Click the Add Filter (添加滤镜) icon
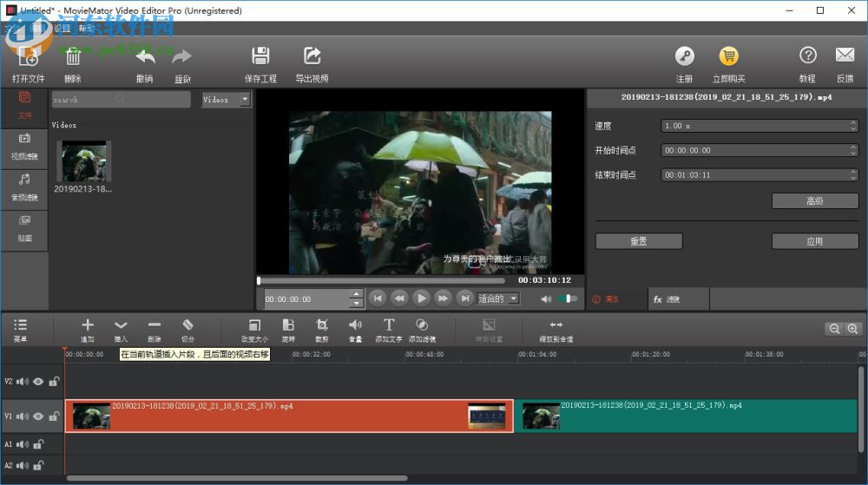 [422, 325]
